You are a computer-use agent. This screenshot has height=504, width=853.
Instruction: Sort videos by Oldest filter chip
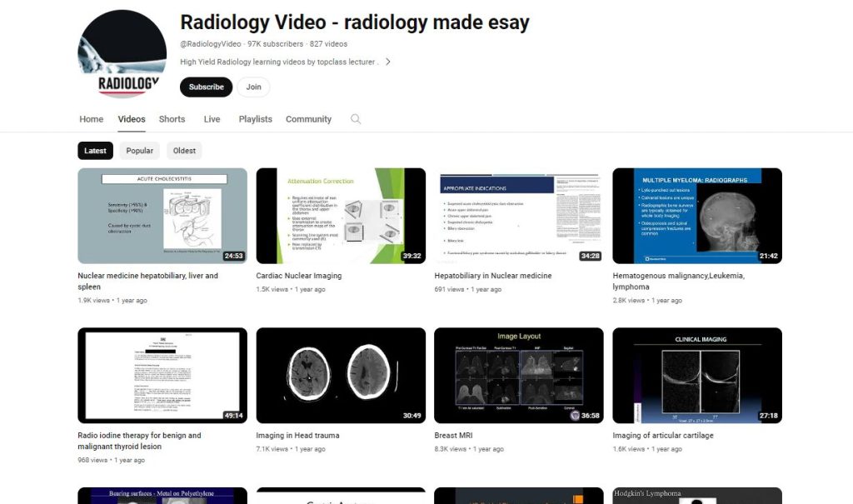184,151
